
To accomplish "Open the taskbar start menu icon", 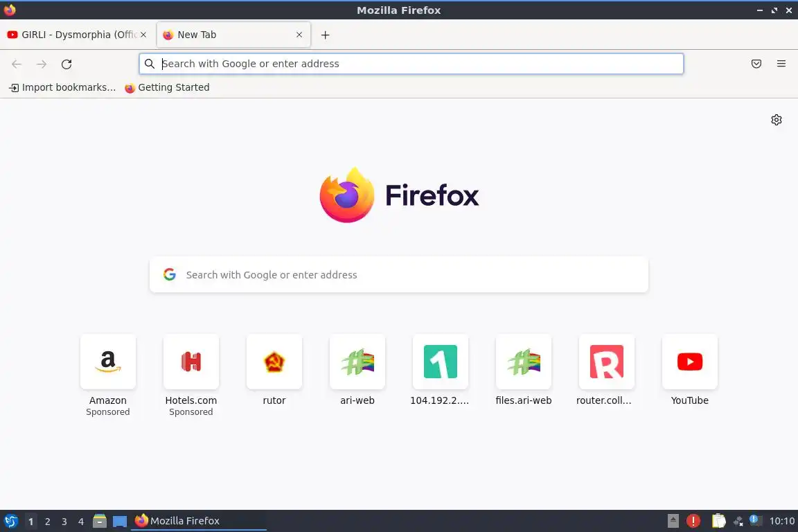I will 10,521.
